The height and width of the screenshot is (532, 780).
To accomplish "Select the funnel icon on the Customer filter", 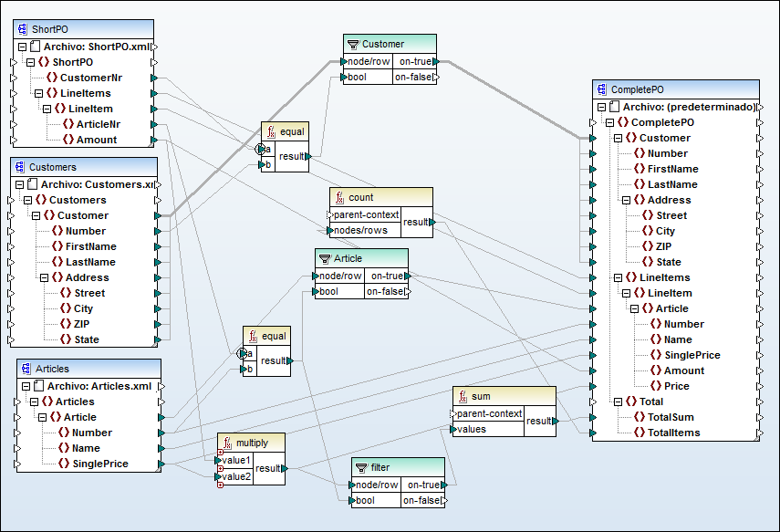I will coord(351,43).
